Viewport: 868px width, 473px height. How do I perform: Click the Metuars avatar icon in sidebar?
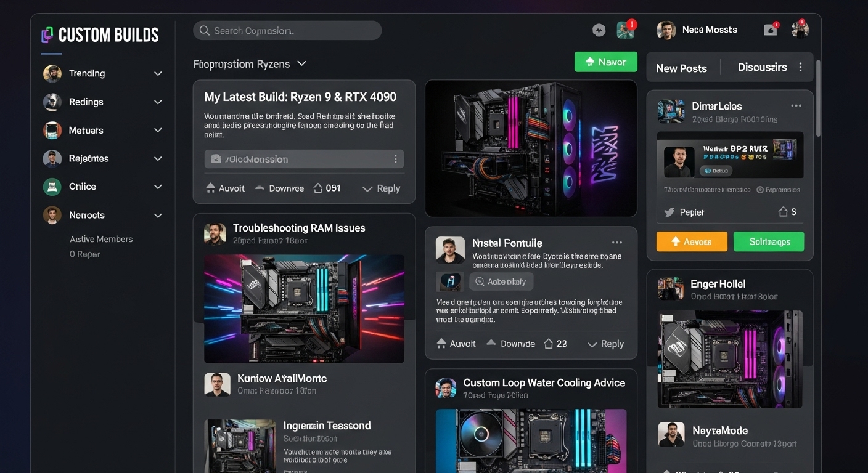52,130
